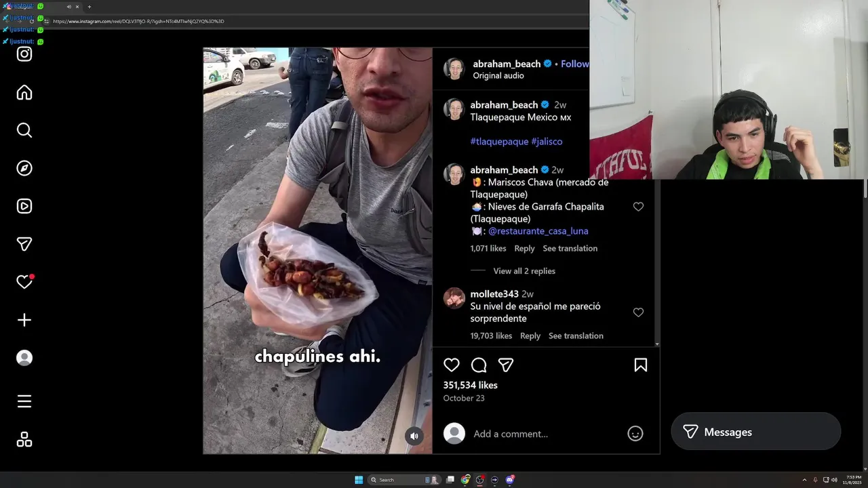Follow abraham_beach
The image size is (868, 488).
[575, 64]
